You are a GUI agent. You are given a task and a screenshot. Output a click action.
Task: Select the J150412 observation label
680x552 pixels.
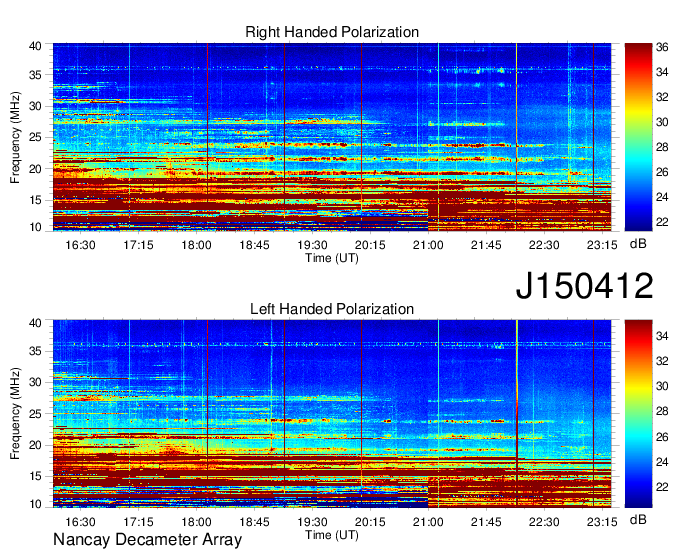[x=584, y=286]
